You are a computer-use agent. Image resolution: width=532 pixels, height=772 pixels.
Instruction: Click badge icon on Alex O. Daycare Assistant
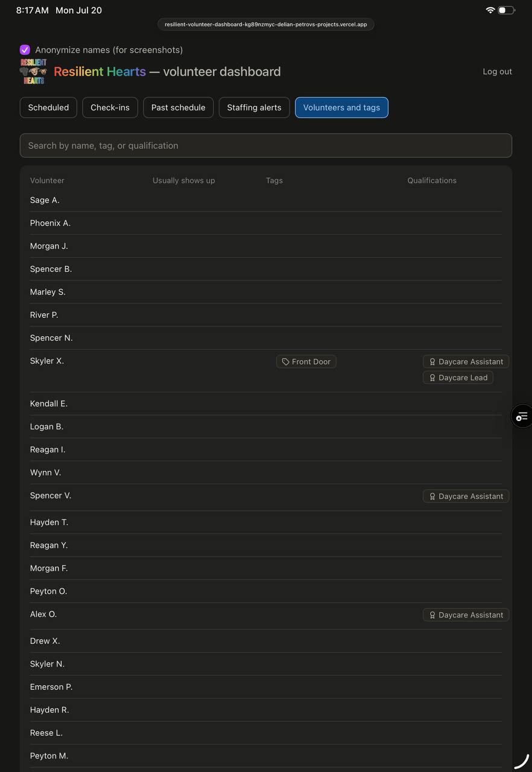click(x=432, y=615)
